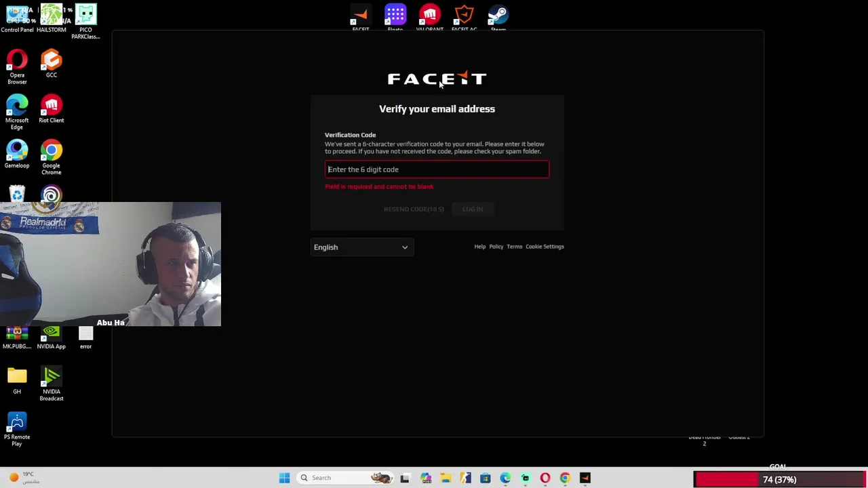
Task: Open the FACEIT AC desktop shortcut
Action: coord(464,18)
